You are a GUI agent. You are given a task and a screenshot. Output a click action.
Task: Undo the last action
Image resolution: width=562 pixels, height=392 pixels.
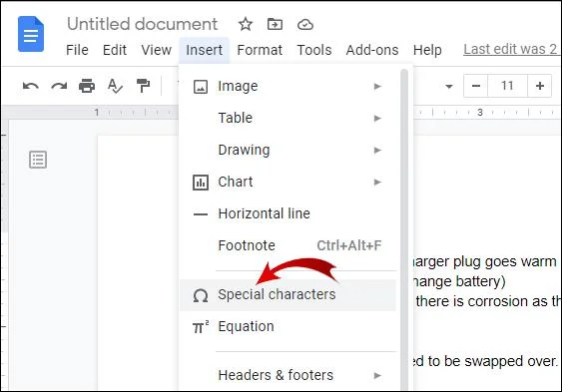tap(31, 86)
